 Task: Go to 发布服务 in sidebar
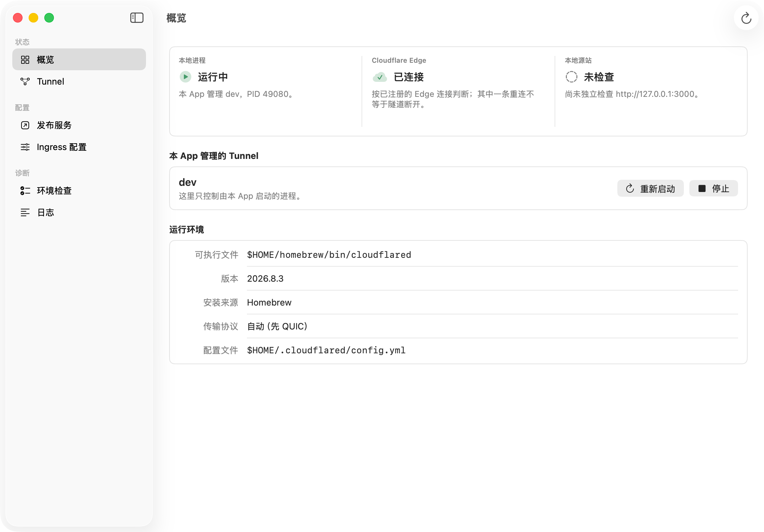coord(79,125)
